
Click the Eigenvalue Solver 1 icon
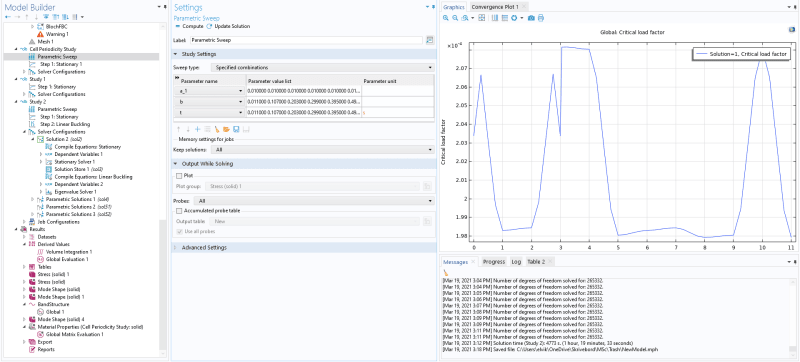point(49,192)
